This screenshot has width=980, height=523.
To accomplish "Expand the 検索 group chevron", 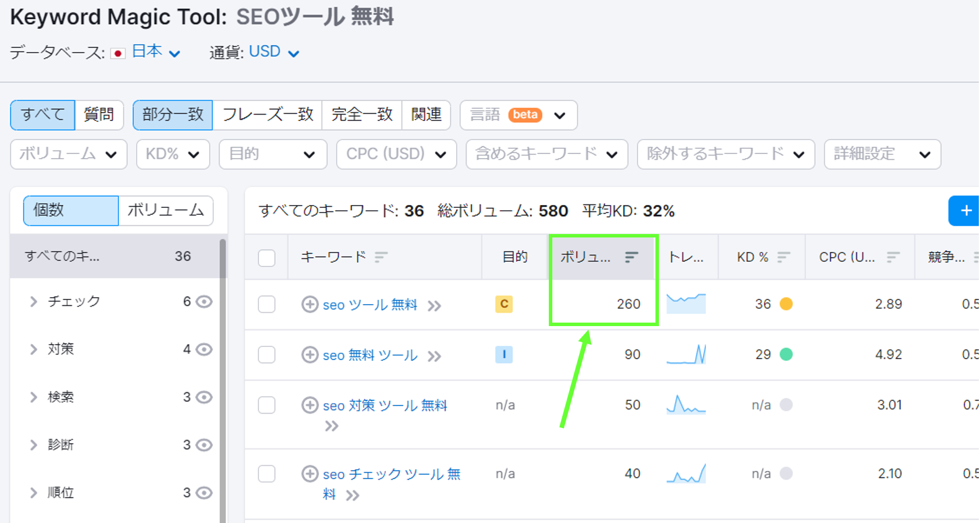I will tap(34, 397).
